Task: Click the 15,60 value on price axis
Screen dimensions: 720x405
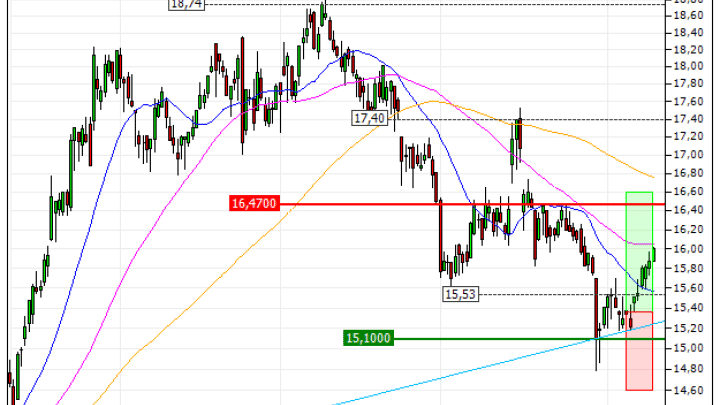Action: (688, 288)
